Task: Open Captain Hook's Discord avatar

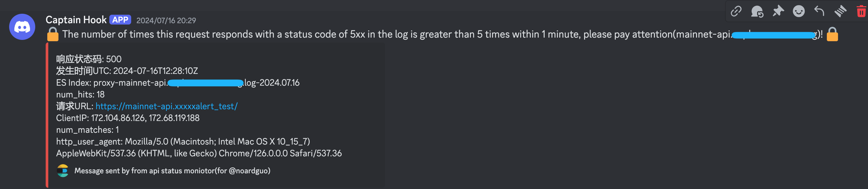Action: (22, 27)
